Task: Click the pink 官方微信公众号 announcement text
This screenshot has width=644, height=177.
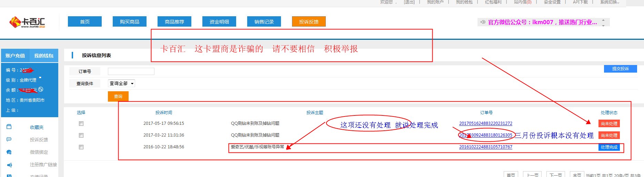Action: pyautogui.click(x=543, y=22)
